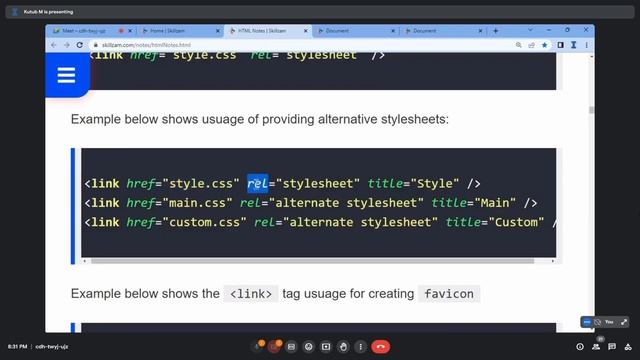The height and width of the screenshot is (360, 640).
Task: Open the browser side panel icon
Action: point(560,45)
